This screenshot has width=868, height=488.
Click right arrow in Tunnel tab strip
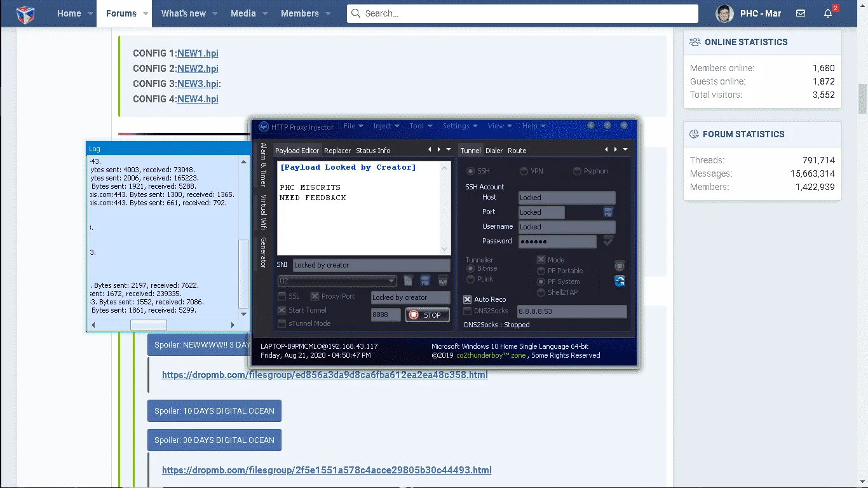click(x=615, y=150)
